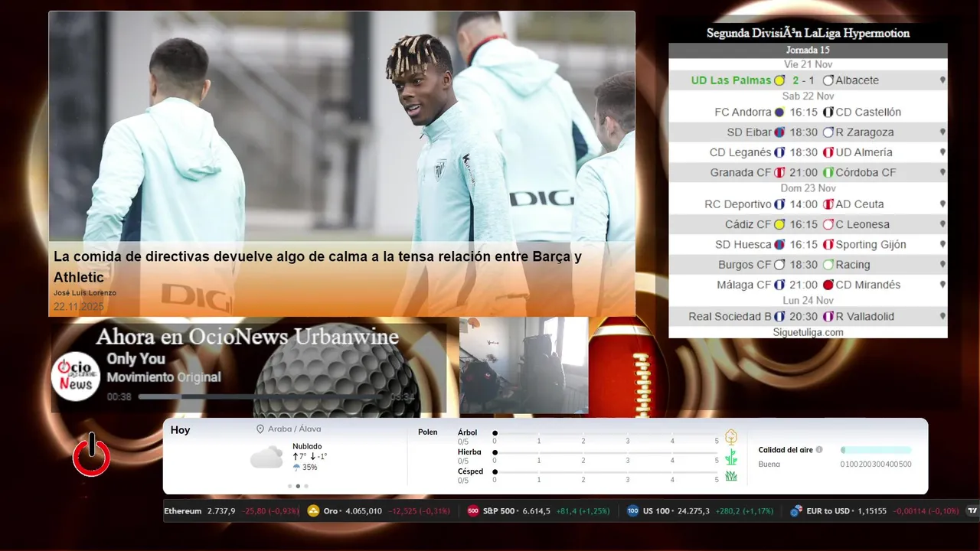Click the Sab 22 Nov date row

tap(808, 96)
